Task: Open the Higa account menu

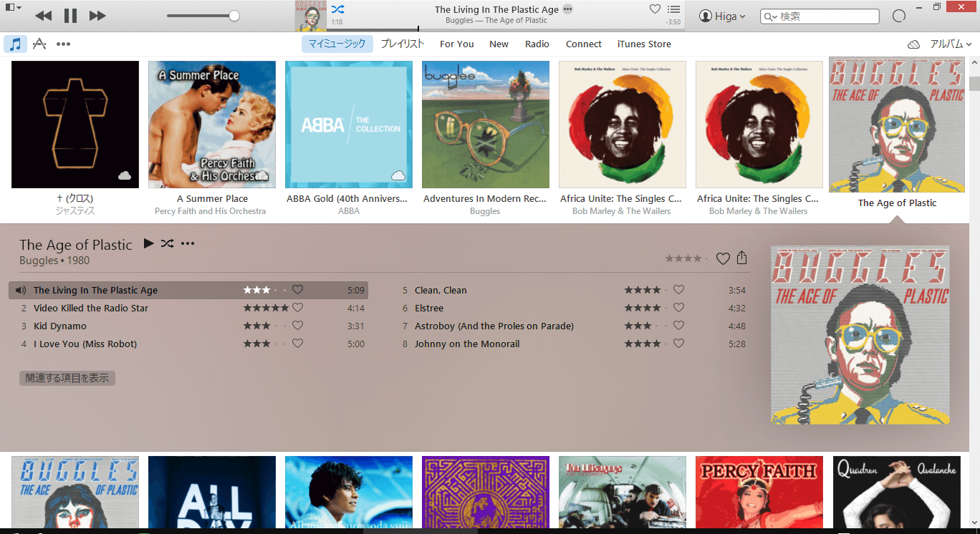Action: [722, 16]
